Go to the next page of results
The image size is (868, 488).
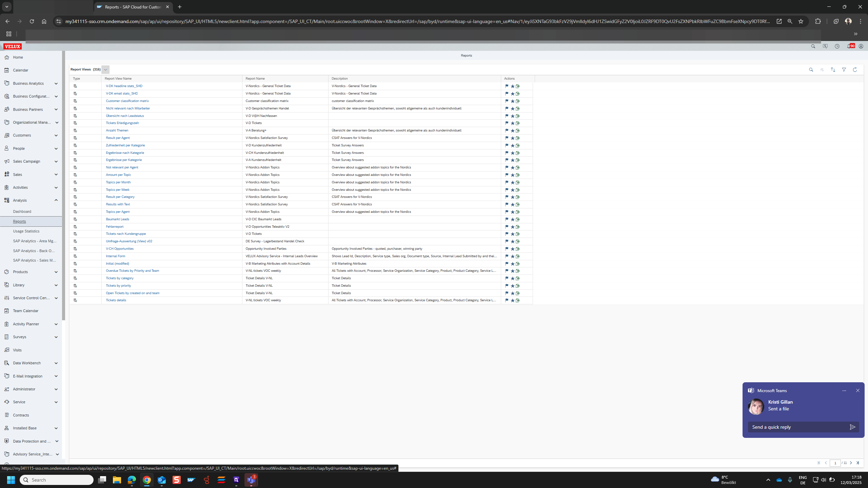tap(851, 463)
